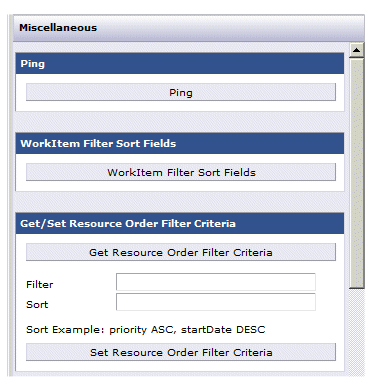Click Get Resource Order Filter Criteria button
Viewport: 372px width, 385px height.
(x=181, y=252)
